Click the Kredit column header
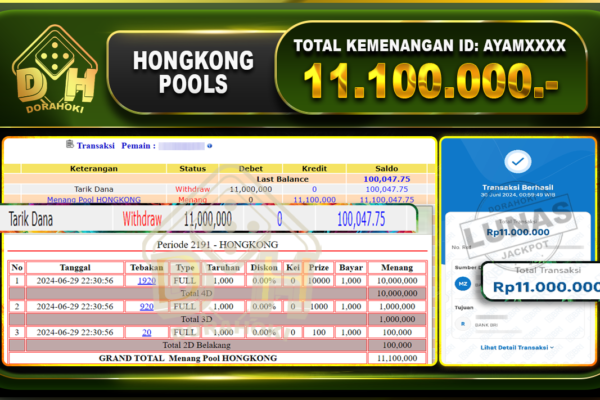 click(x=315, y=168)
